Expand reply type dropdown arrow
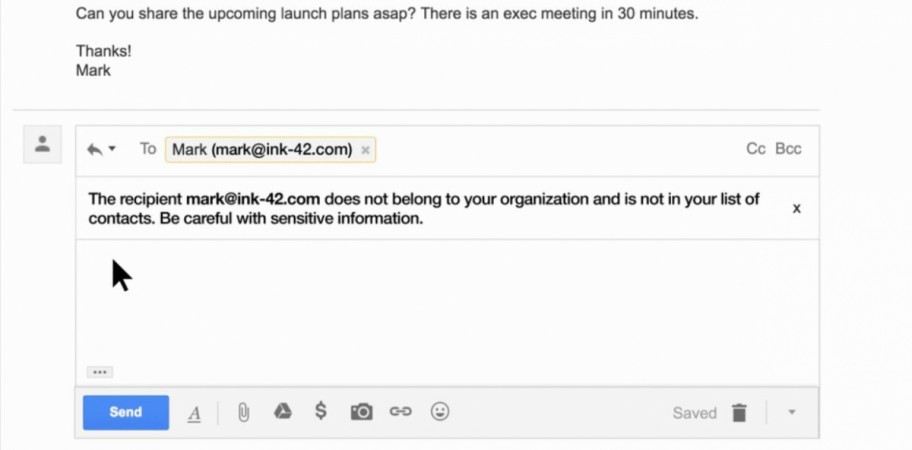The image size is (912, 450). 112,149
